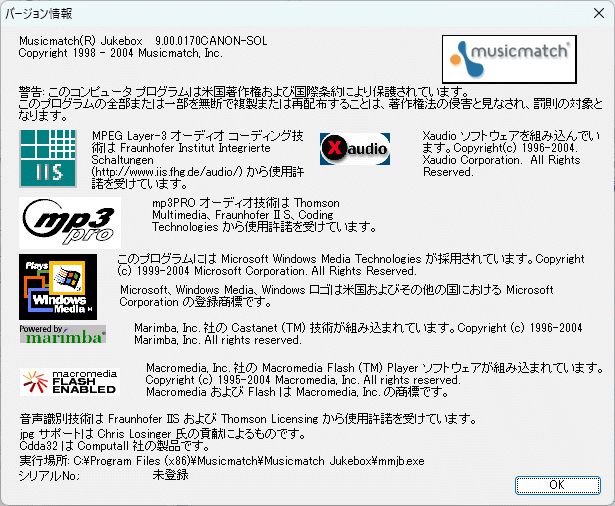This screenshot has height=506, width=615.
Task: Click the version text 9.00.0170CANON-SOL
Action: tap(211, 41)
